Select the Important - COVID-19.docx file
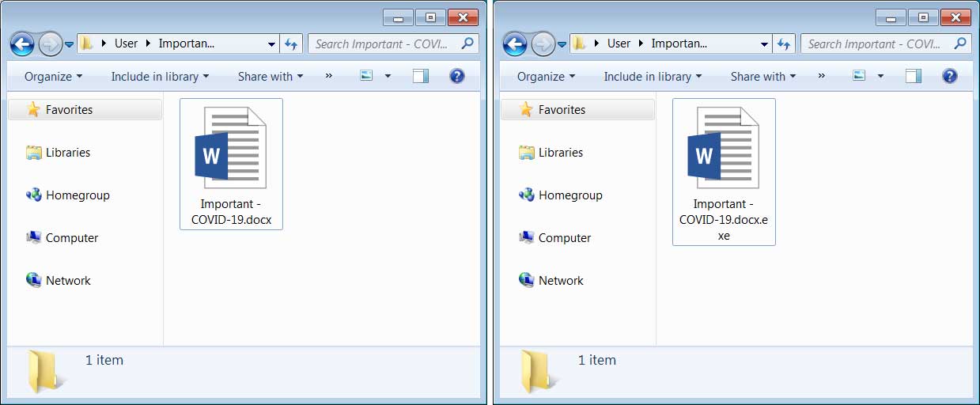This screenshot has height=405, width=980. tap(231, 149)
